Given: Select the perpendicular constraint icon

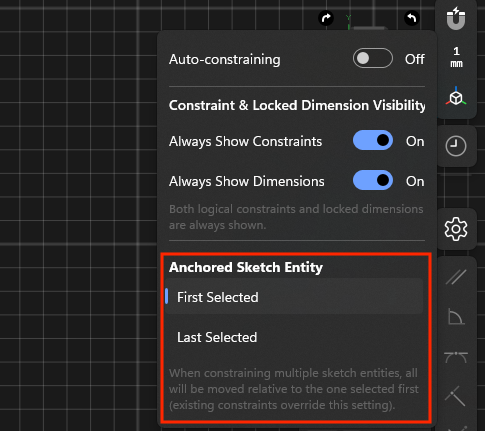Looking at the screenshot, I should pyautogui.click(x=456, y=317).
